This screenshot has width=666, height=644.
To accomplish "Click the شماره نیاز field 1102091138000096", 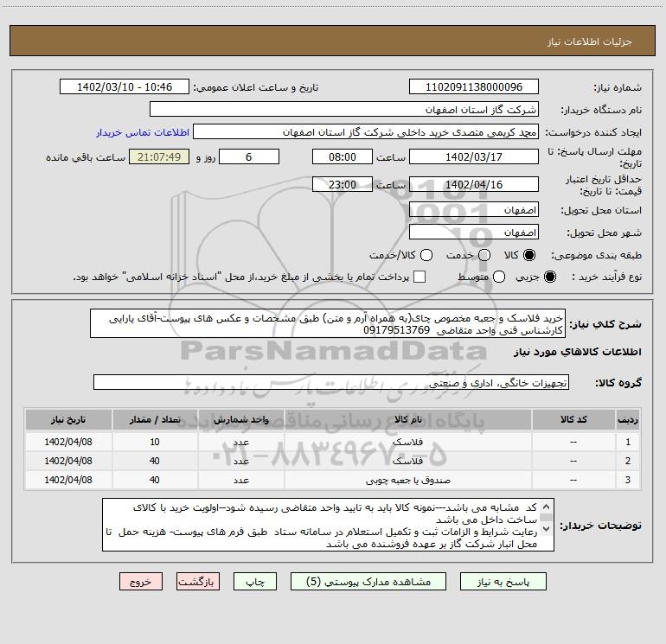I will coord(474,87).
